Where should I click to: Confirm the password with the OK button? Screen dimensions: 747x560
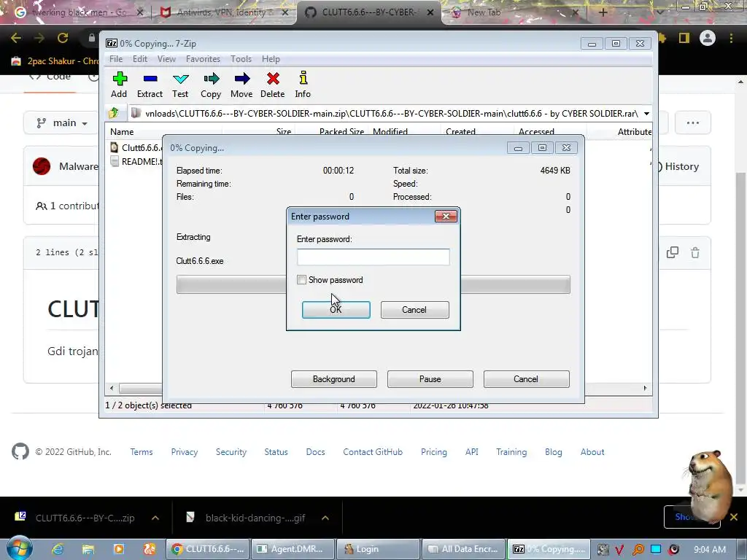[336, 309]
